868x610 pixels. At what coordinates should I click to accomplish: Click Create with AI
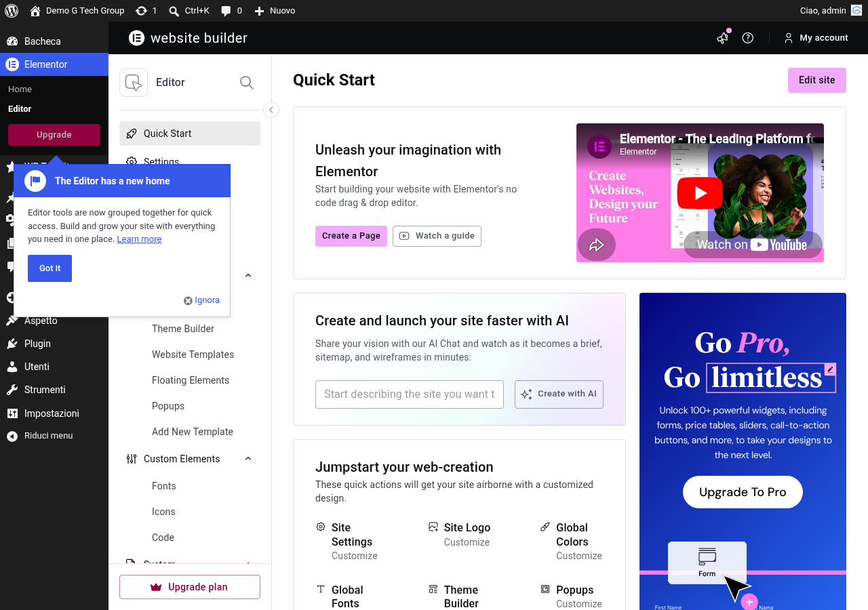coord(559,394)
